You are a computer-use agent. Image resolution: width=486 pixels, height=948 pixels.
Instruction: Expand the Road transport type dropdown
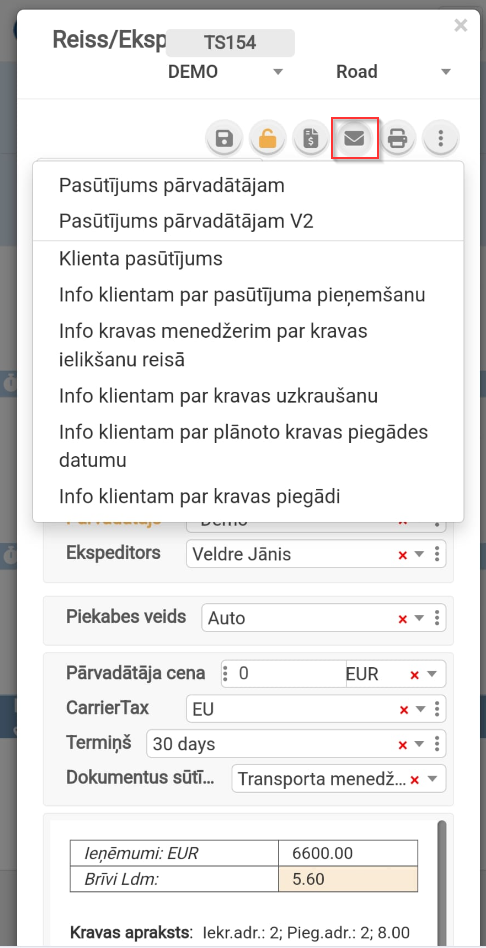click(446, 72)
